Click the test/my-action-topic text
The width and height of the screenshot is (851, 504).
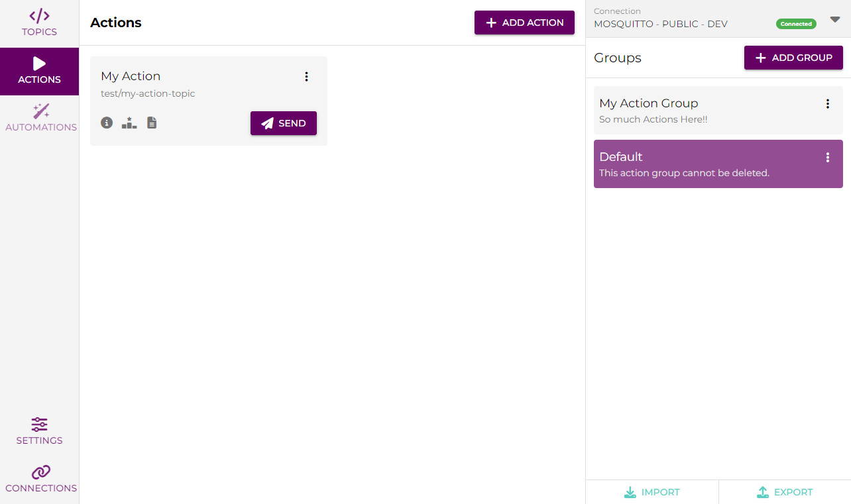point(148,93)
